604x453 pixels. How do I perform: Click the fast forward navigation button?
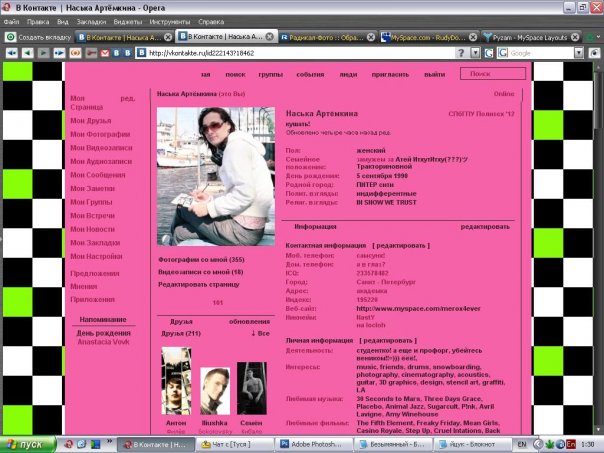tap(59, 53)
